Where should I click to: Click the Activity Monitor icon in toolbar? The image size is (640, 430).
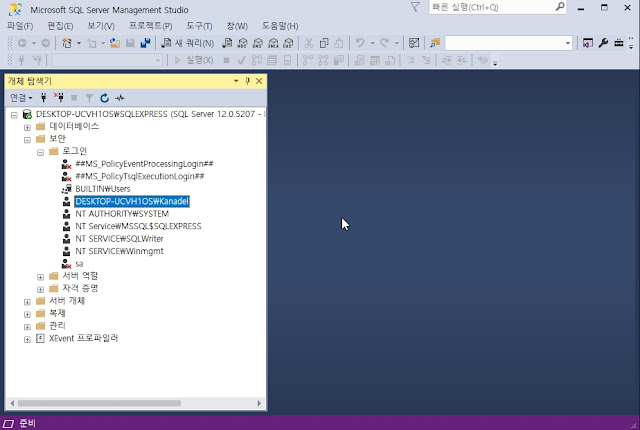pyautogui.click(x=414, y=43)
